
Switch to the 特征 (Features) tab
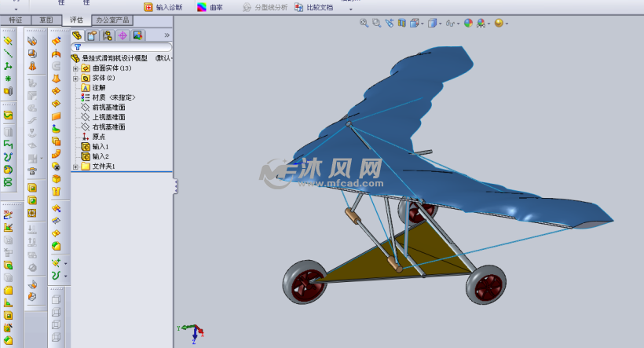pyautogui.click(x=15, y=20)
